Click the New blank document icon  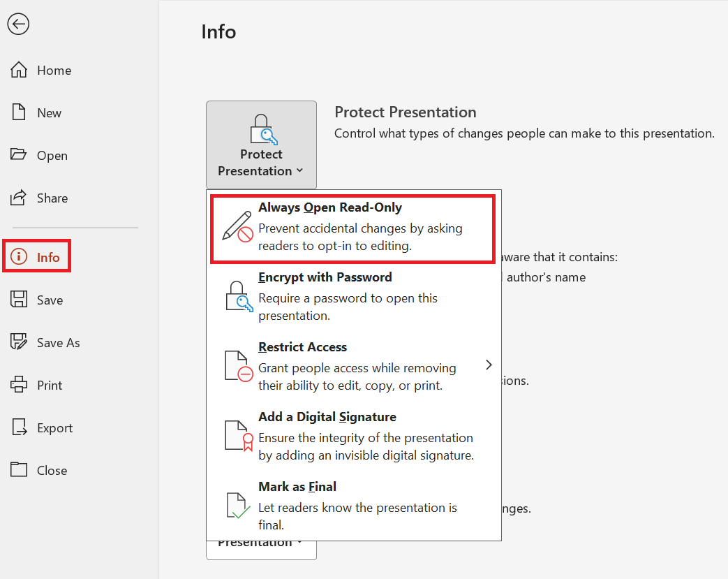click(x=19, y=112)
